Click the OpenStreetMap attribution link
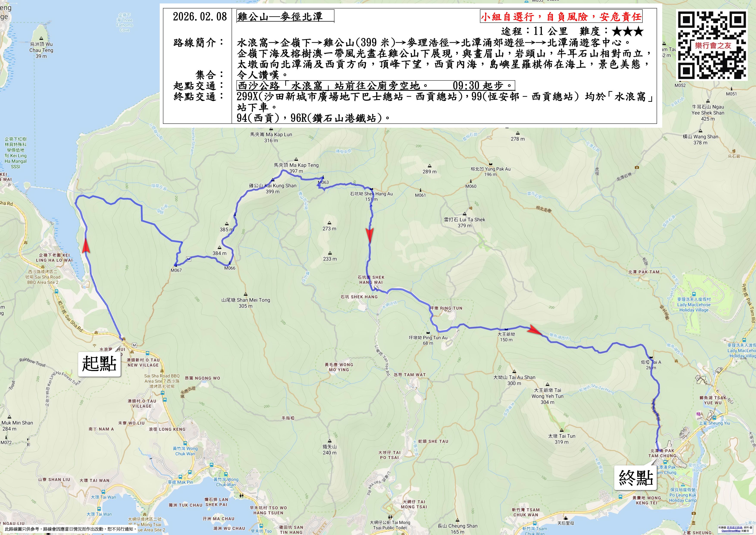The width and height of the screenshot is (756, 535). (731, 531)
